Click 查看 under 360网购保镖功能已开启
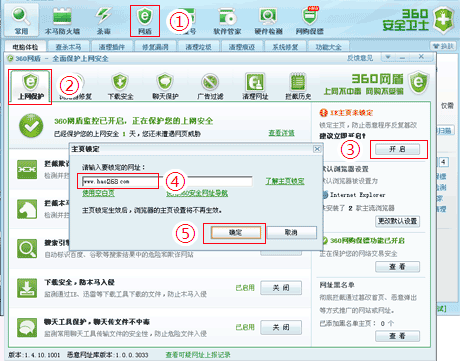 [x=397, y=267]
